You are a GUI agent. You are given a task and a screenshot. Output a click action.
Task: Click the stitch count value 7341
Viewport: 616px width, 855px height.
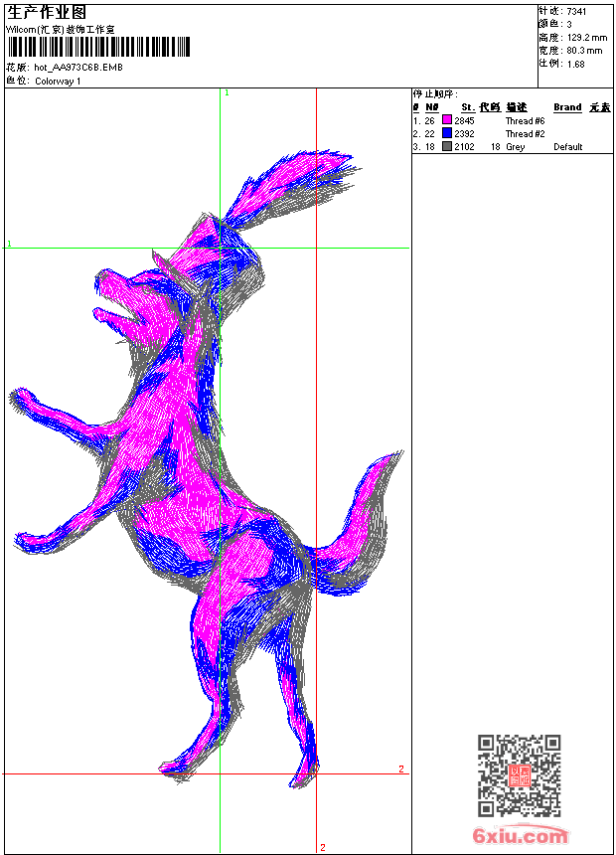click(576, 11)
